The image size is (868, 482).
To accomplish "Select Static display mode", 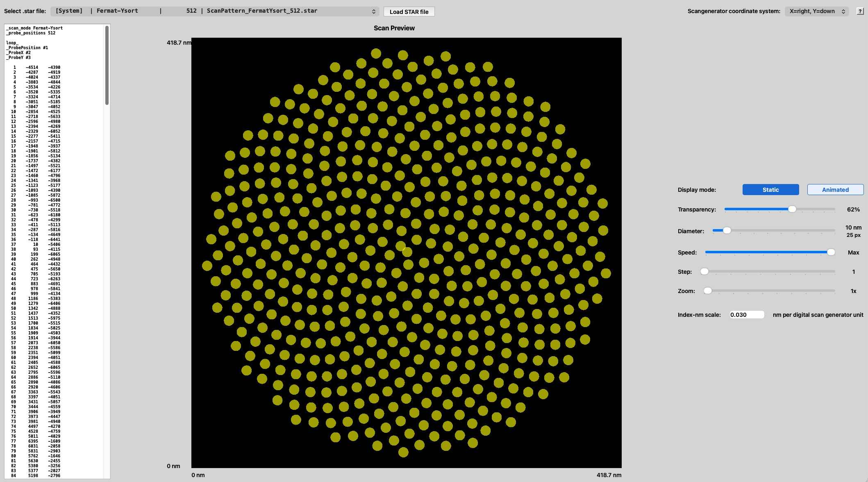I will (x=770, y=189).
